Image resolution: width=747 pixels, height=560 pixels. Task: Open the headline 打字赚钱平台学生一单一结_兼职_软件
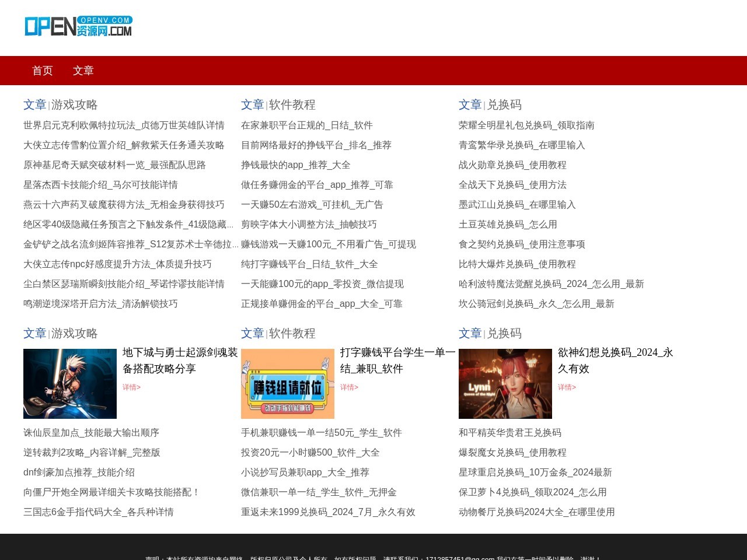coord(398,360)
